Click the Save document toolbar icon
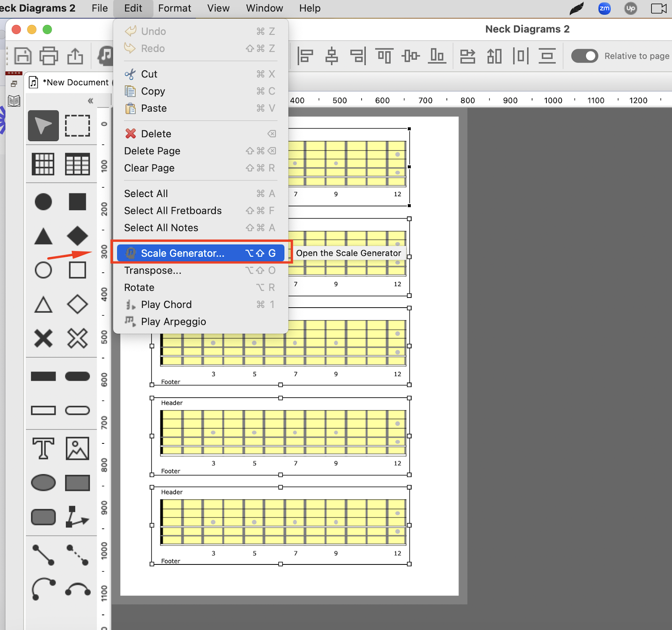The width and height of the screenshot is (672, 630). tap(23, 56)
